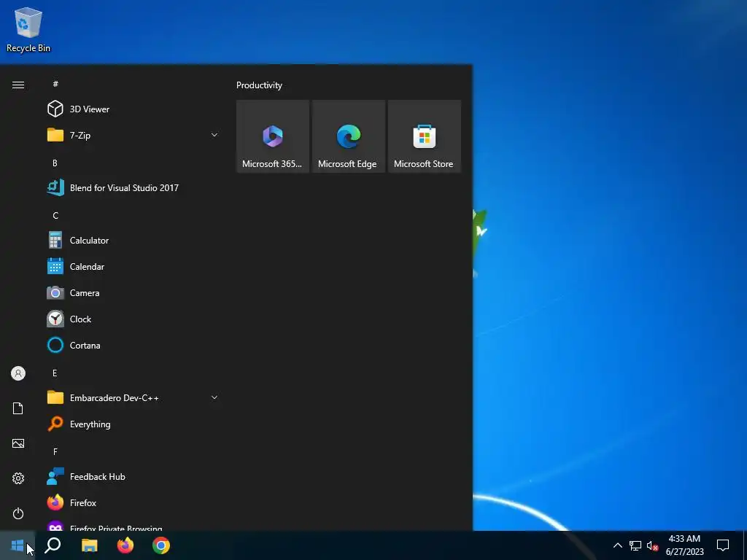Click the 7-Zip folder icon
747x560 pixels.
click(55, 135)
